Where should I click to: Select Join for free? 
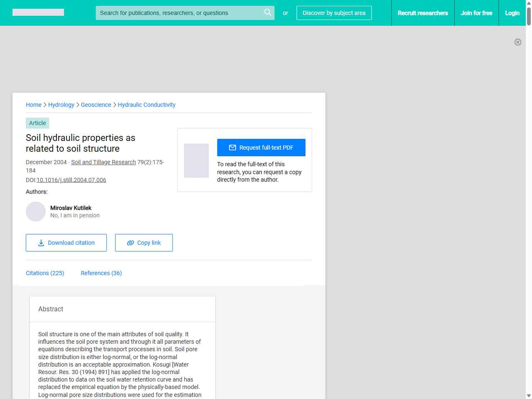[x=477, y=13]
